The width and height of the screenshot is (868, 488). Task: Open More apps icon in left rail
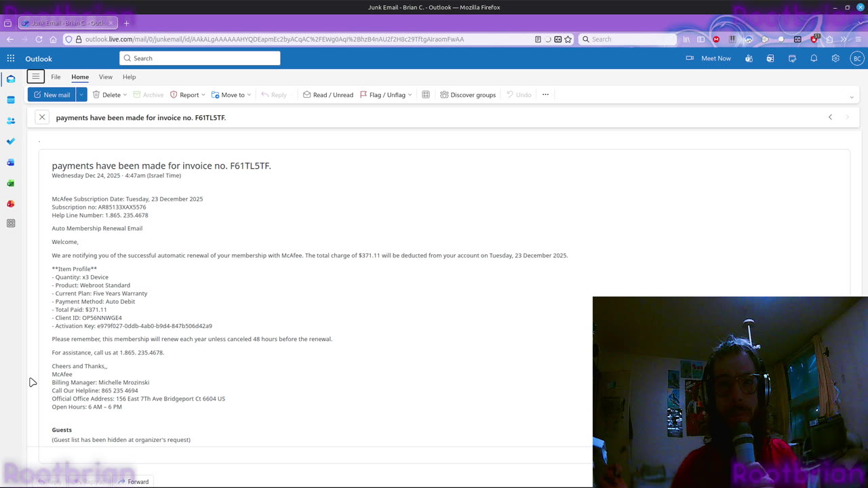(11, 223)
